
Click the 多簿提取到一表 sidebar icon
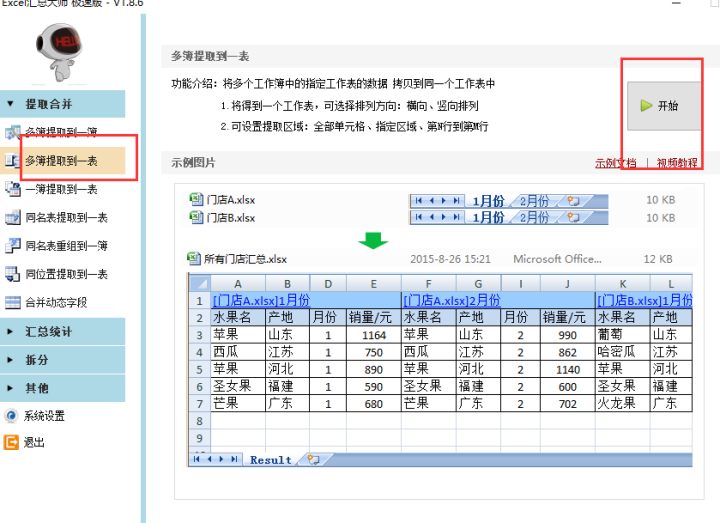(x=12, y=161)
